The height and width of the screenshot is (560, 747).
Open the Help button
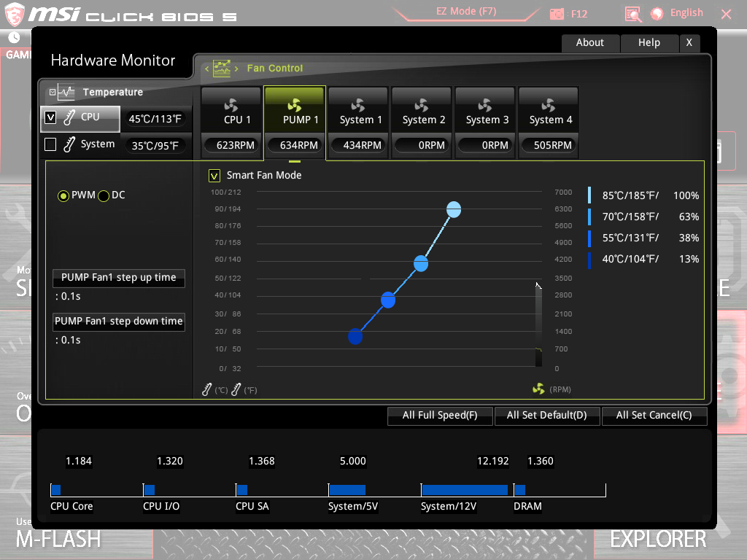coord(649,43)
